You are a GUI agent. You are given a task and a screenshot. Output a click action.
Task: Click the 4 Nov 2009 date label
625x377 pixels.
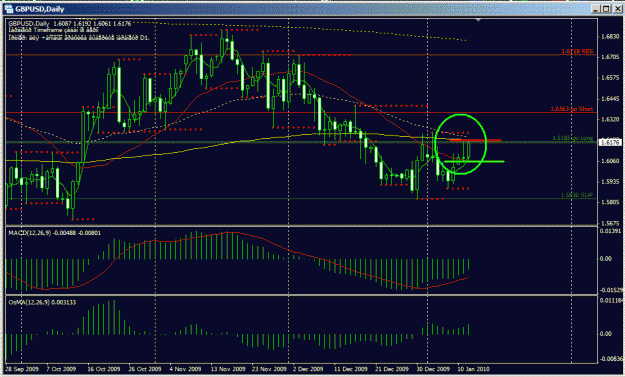click(x=185, y=369)
